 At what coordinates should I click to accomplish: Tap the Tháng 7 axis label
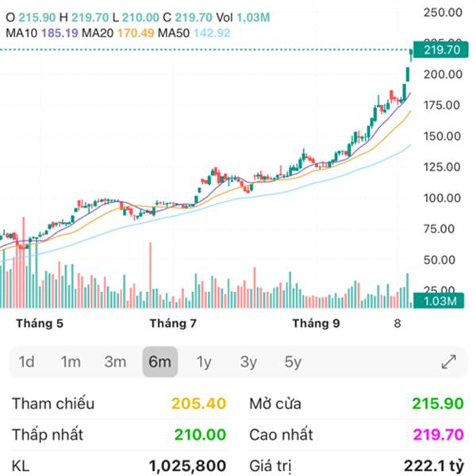click(173, 324)
